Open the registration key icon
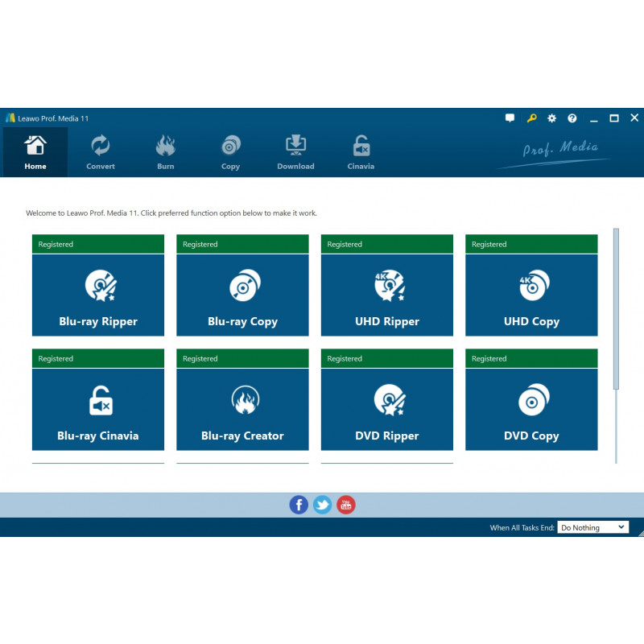 [x=531, y=118]
